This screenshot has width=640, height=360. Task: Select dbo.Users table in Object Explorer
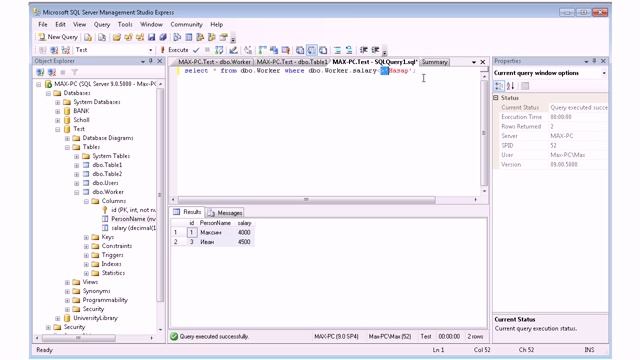(x=105, y=183)
